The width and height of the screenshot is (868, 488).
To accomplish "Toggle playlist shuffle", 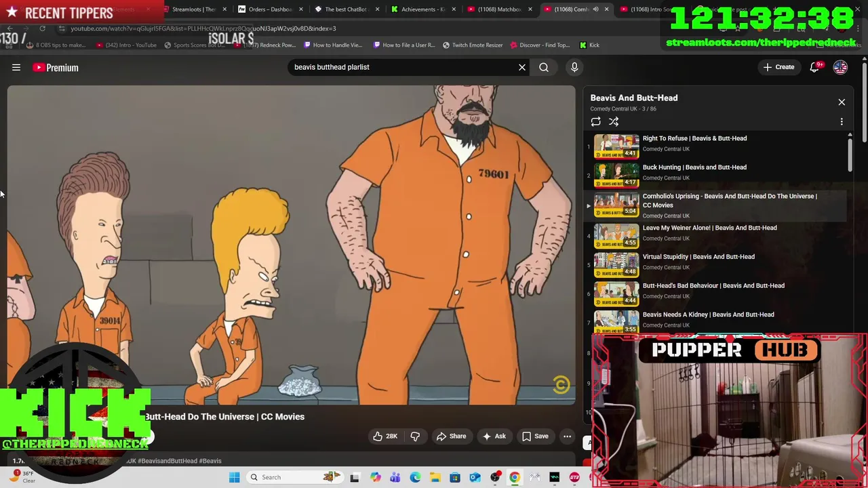I will coord(614,122).
